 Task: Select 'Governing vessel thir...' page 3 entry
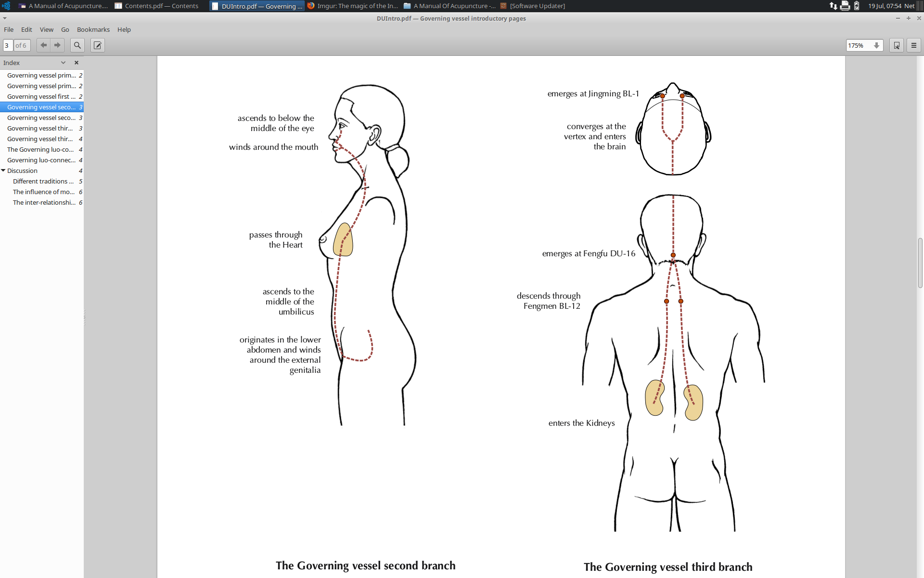pos(42,128)
